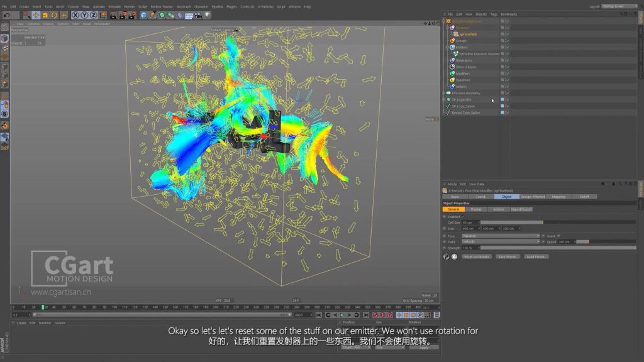Switch to the Groups Affected tab
Screen dimensions: 644x362
[x=532, y=197]
